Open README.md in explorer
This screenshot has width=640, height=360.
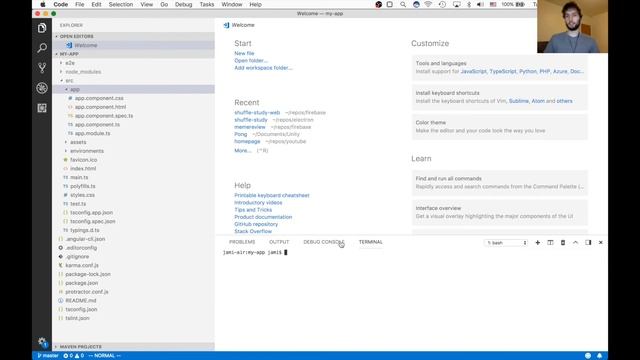pyautogui.click(x=80, y=300)
